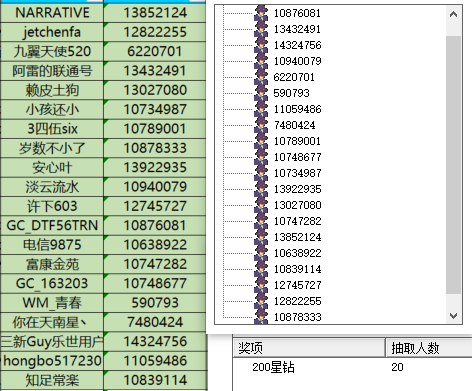The height and width of the screenshot is (391, 472).
Task: Select spreadsheet cell 你在天南星丶
Action: coord(52,322)
